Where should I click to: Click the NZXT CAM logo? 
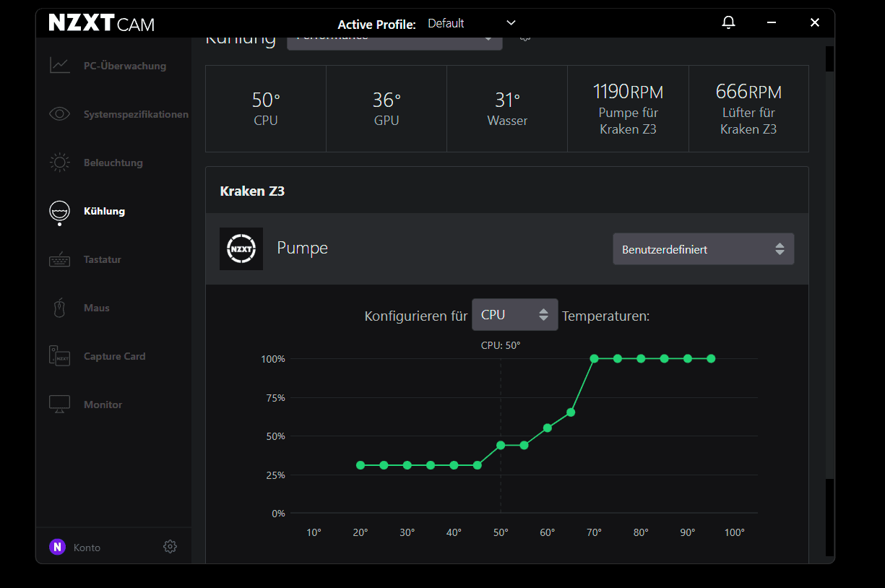coord(102,23)
